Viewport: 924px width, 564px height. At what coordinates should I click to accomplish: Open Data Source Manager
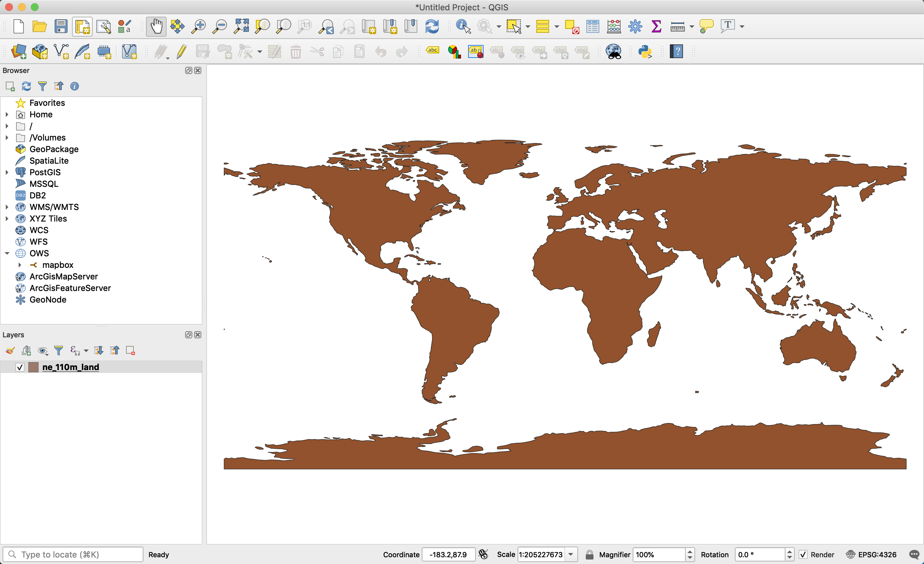(x=19, y=52)
